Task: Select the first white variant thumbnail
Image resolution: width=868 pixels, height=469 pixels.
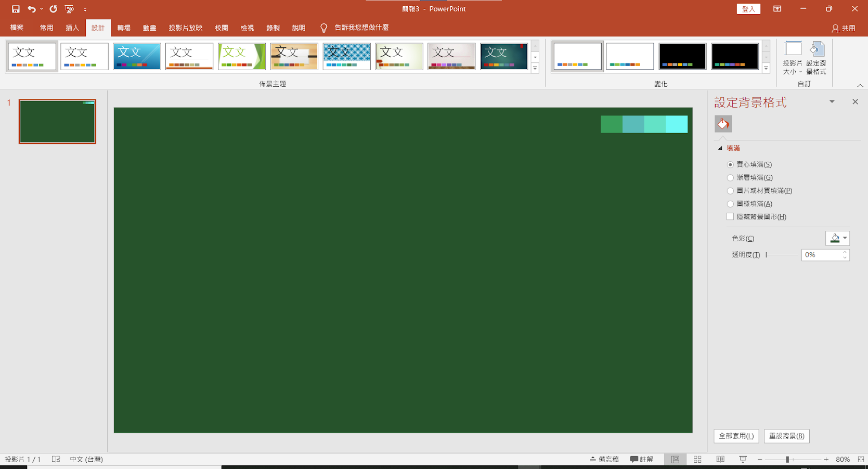Action: pos(577,56)
